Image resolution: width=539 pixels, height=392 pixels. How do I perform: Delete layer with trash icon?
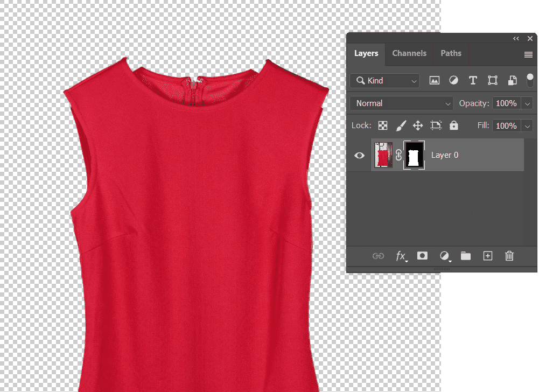tap(509, 256)
